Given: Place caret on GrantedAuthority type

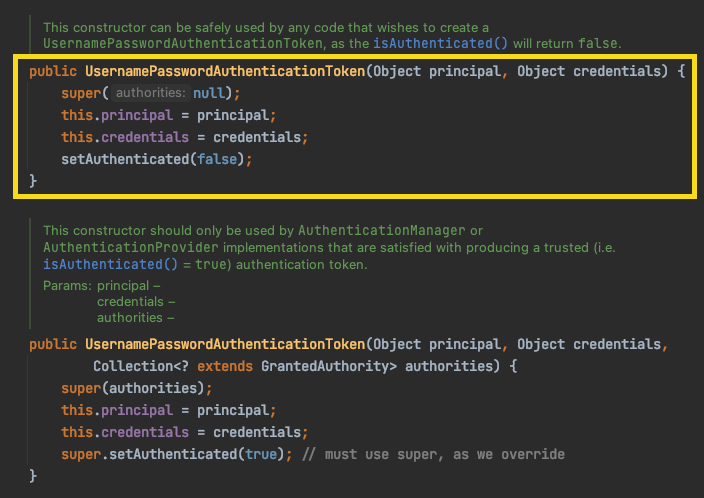Looking at the screenshot, I should click(325, 366).
